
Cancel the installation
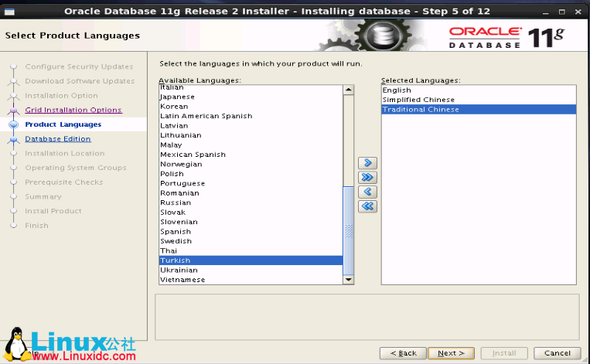pos(558,353)
